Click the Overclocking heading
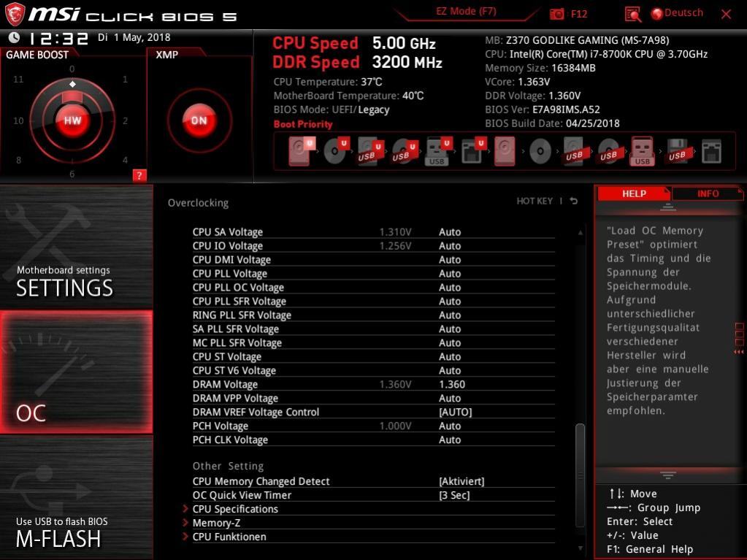The height and width of the screenshot is (560, 747). click(x=198, y=203)
